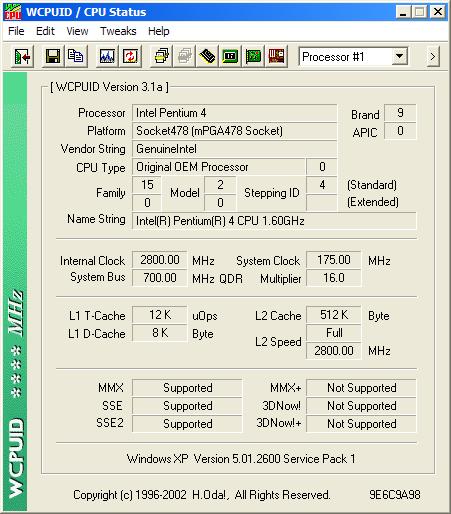Click the APIC value 0

(400, 131)
